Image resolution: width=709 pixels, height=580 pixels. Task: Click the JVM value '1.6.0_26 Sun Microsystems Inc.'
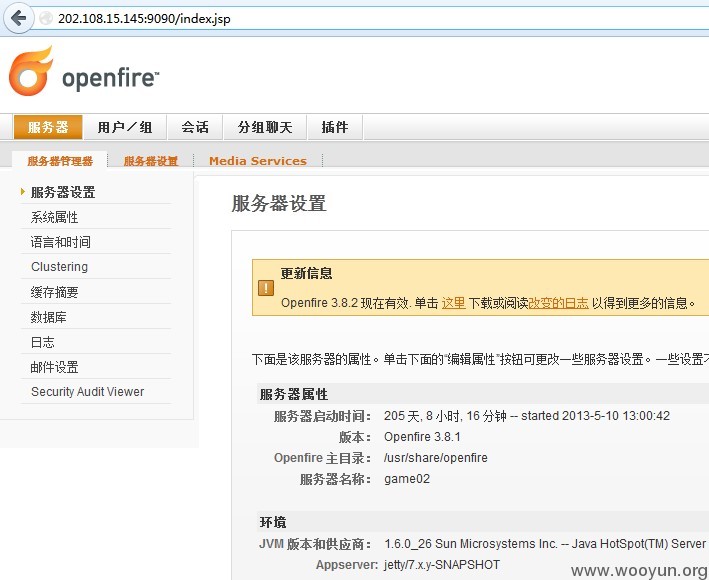click(471, 543)
